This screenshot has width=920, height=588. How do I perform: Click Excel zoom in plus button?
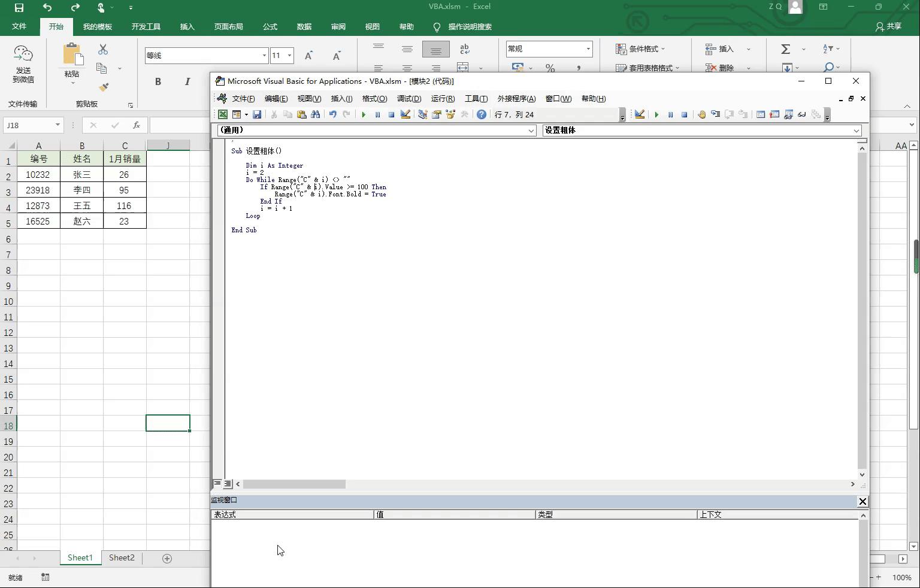tap(879, 577)
